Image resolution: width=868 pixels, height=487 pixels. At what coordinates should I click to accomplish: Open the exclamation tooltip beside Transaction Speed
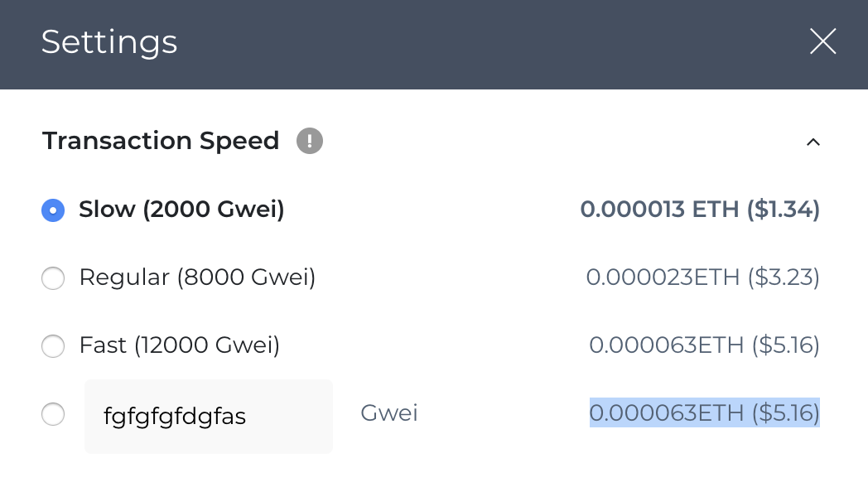pos(310,141)
